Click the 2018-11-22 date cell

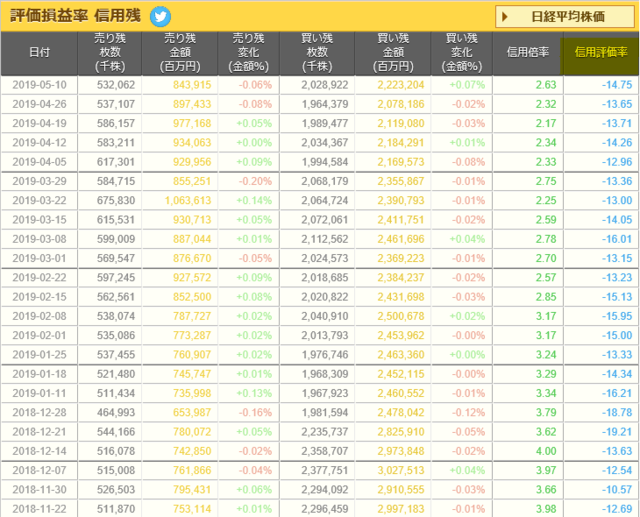click(x=40, y=508)
